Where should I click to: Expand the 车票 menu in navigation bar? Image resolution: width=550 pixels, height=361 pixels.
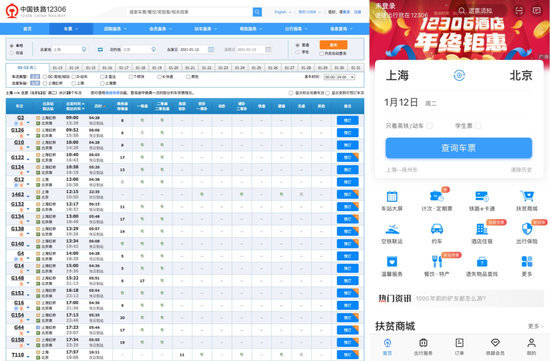[x=71, y=29]
